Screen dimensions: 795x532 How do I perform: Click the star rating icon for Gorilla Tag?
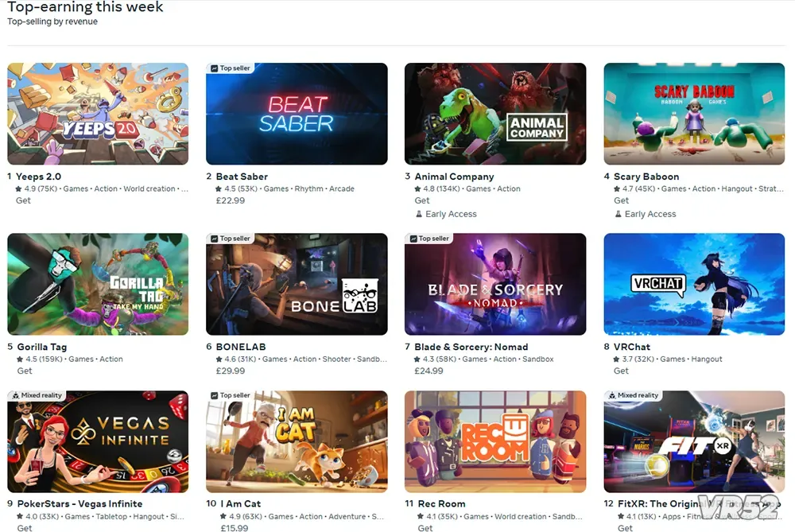20,359
